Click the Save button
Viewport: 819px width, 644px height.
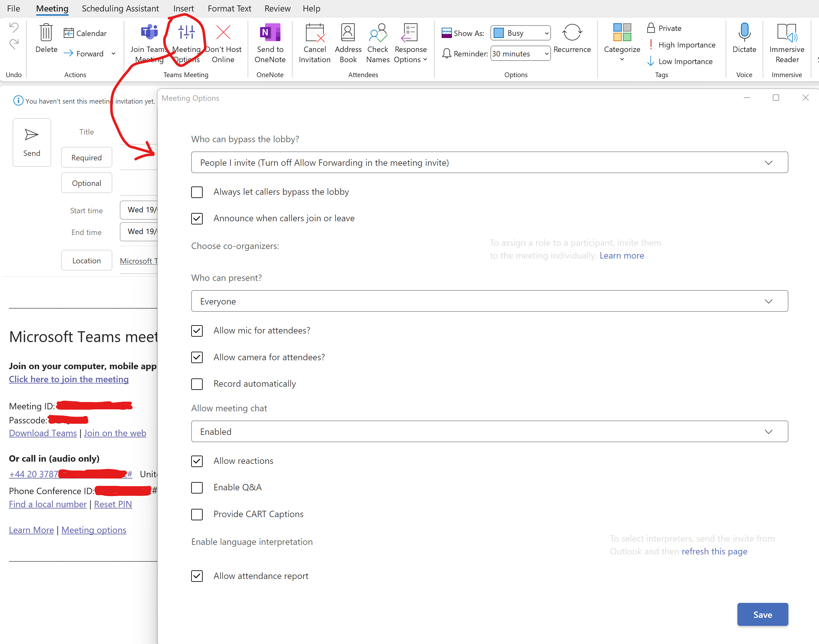(762, 614)
